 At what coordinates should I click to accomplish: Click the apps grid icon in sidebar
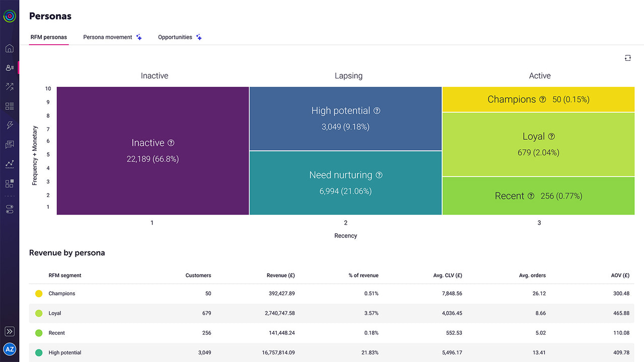[x=10, y=183]
